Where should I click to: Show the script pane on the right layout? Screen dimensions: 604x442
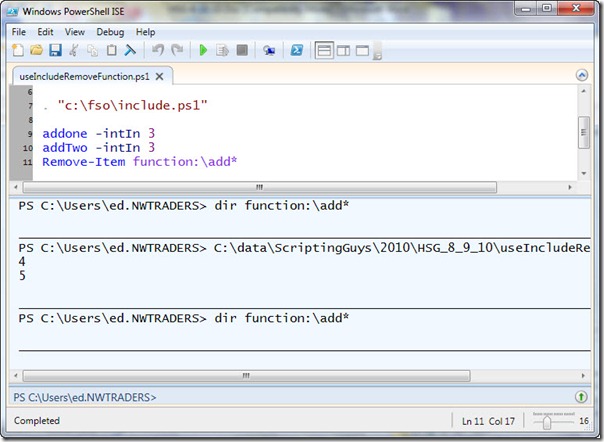[x=343, y=50]
